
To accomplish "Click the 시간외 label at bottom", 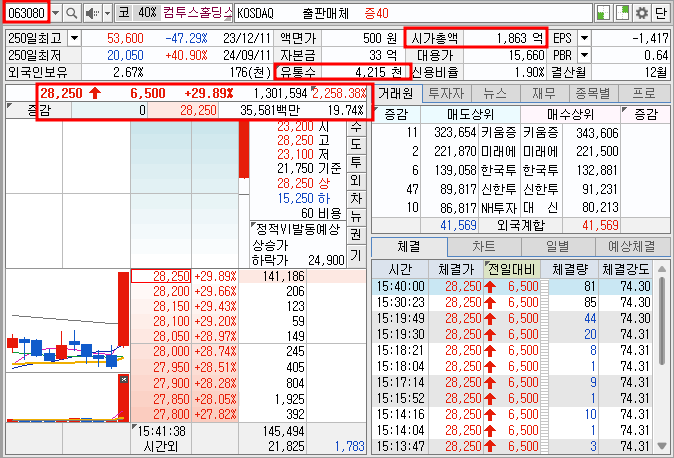I will point(160,446).
